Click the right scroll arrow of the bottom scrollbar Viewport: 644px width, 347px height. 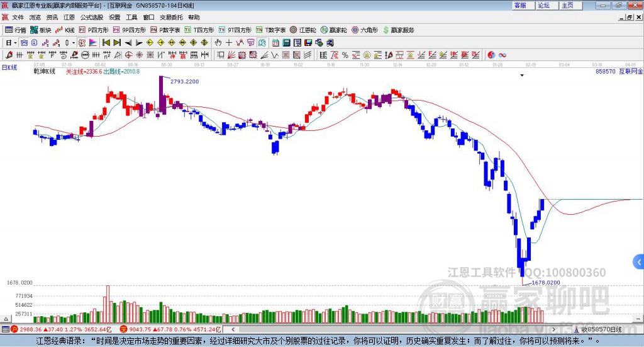553,329
